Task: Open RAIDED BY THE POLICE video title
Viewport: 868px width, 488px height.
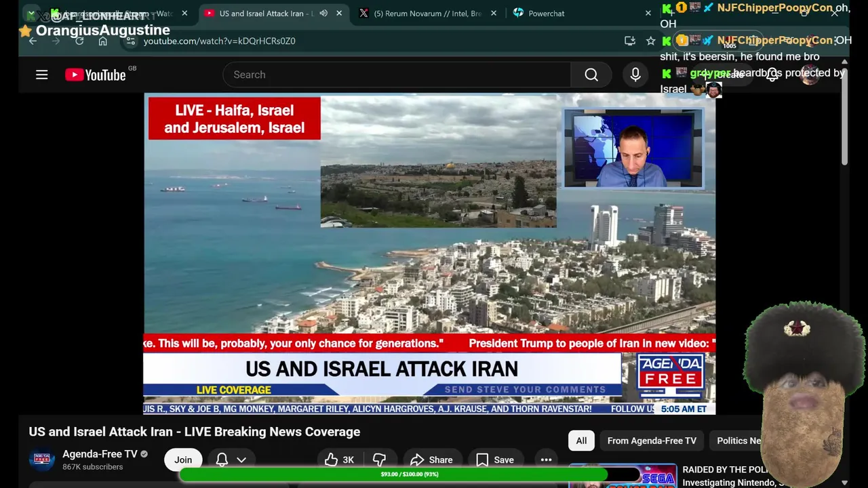Action: (724, 476)
